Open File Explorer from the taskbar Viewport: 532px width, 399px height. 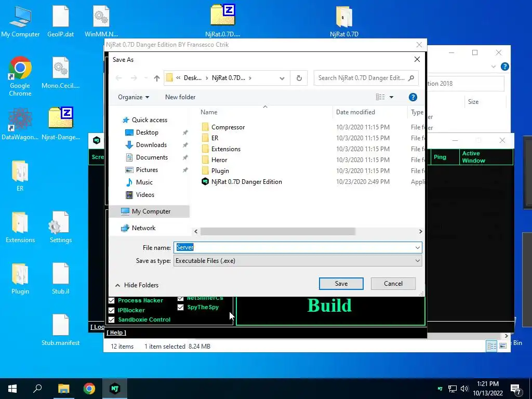pyautogui.click(x=63, y=389)
